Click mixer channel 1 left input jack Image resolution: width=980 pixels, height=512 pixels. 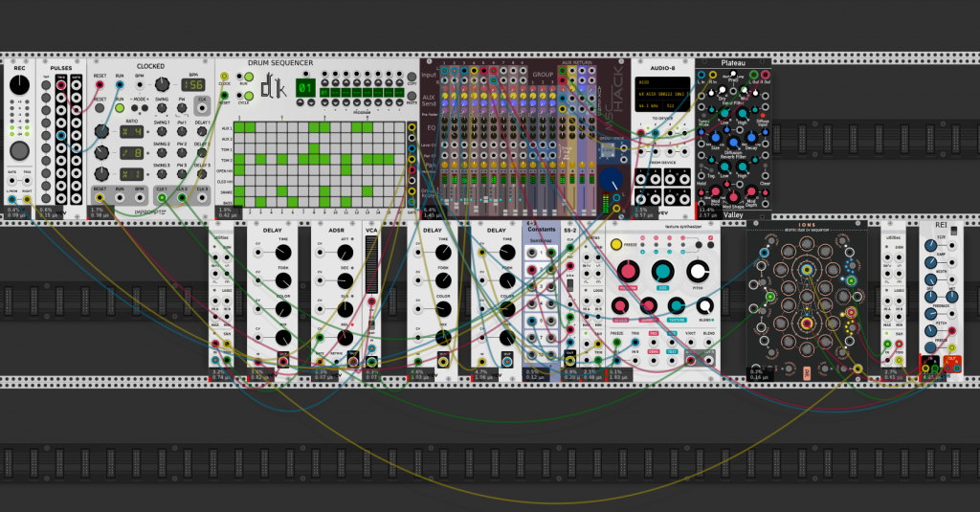point(445,71)
